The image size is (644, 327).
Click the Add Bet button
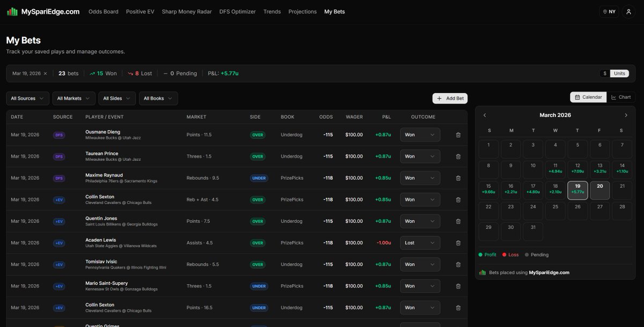pos(450,99)
